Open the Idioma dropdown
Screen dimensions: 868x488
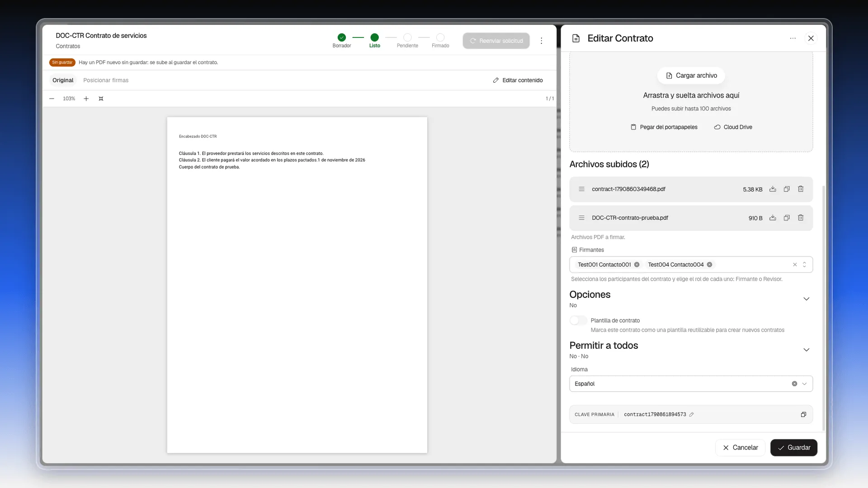pyautogui.click(x=691, y=384)
